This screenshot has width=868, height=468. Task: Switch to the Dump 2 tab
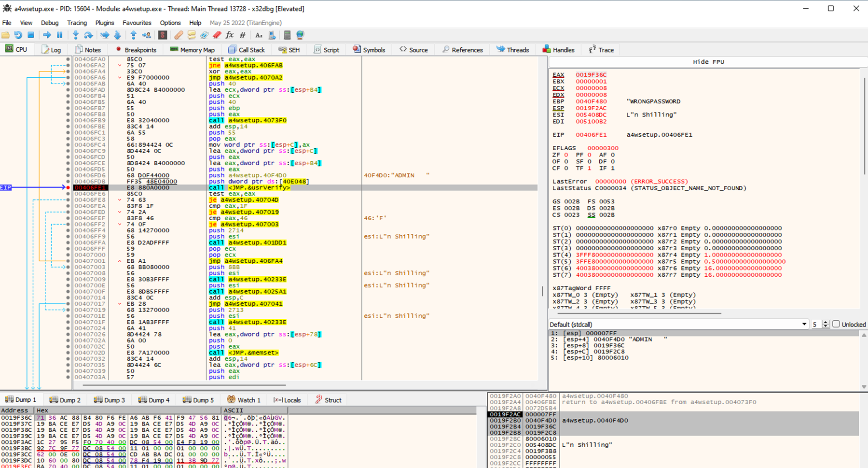(x=65, y=400)
